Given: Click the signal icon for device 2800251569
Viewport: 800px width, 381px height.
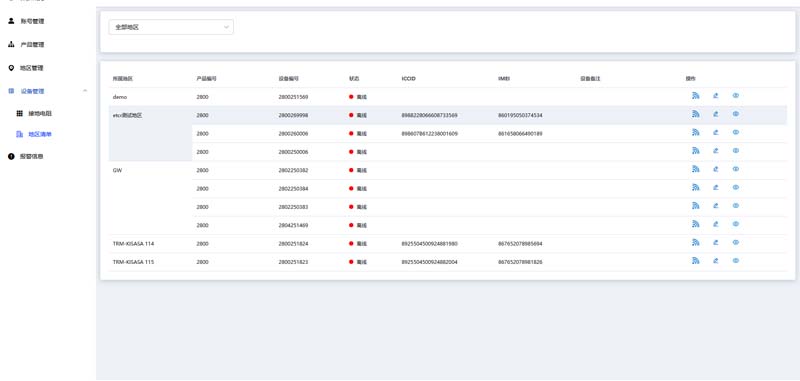Looking at the screenshot, I should (x=695, y=96).
